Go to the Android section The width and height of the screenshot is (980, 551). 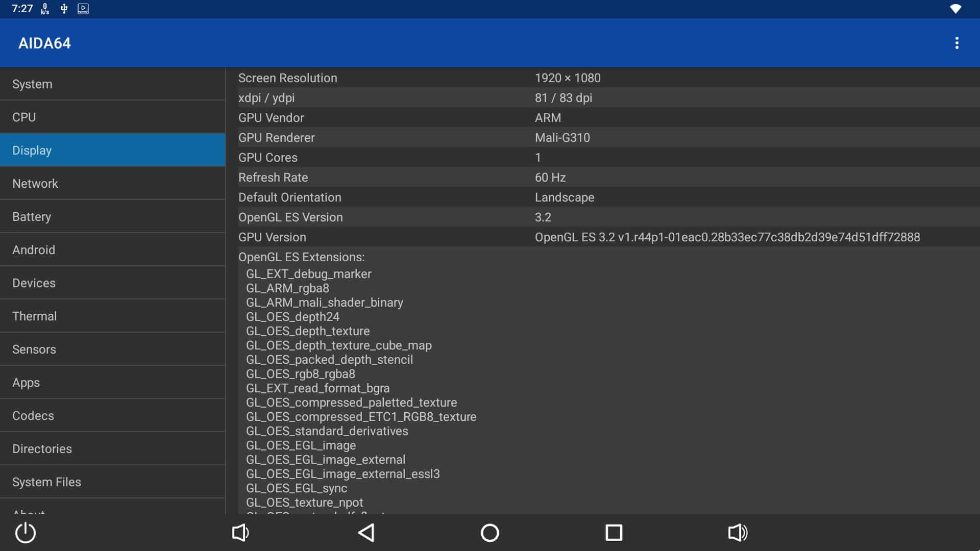pos(112,250)
